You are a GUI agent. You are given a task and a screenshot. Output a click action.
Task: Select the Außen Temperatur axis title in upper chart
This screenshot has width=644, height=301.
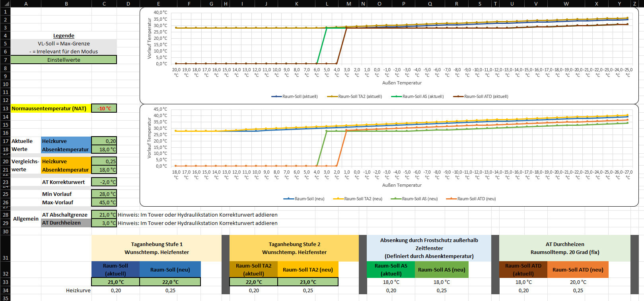(402, 83)
